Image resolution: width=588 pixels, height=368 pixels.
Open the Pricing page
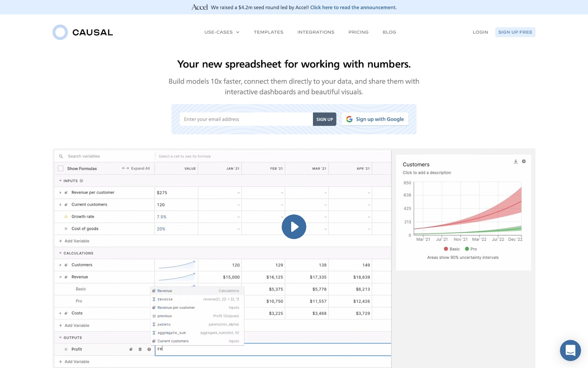[358, 32]
